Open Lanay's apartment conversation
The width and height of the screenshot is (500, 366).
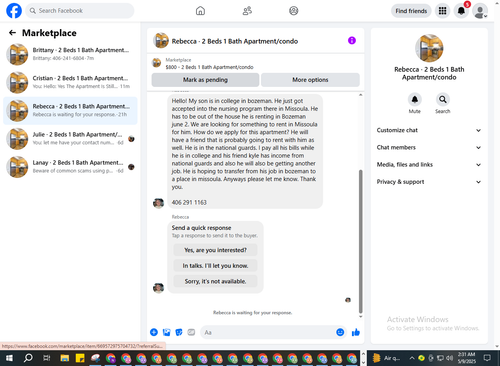click(x=70, y=167)
